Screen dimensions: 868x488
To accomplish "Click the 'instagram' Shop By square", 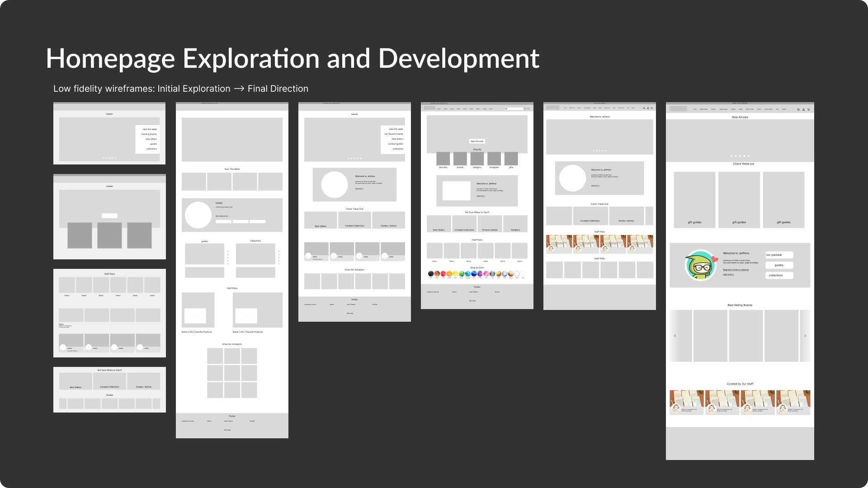I will click(x=494, y=159).
